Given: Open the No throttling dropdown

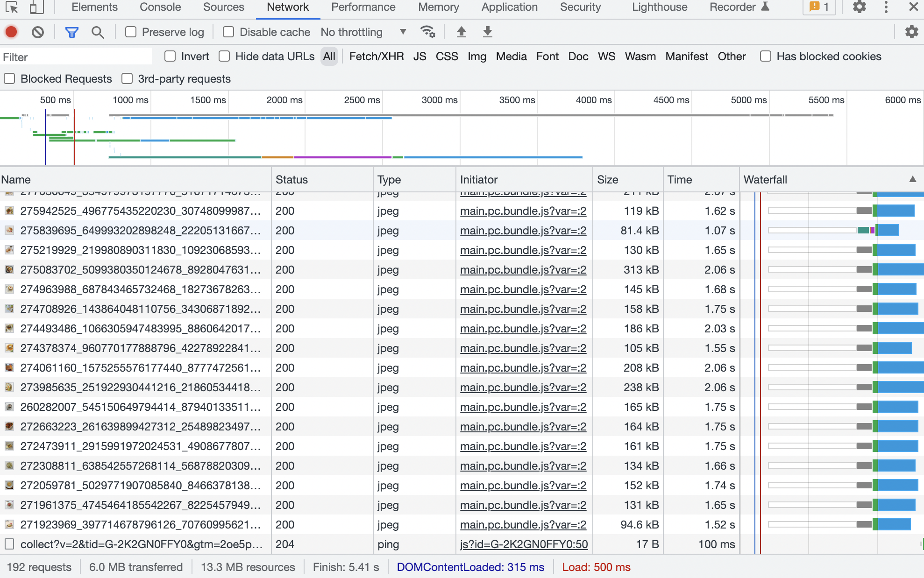Looking at the screenshot, I should click(363, 32).
